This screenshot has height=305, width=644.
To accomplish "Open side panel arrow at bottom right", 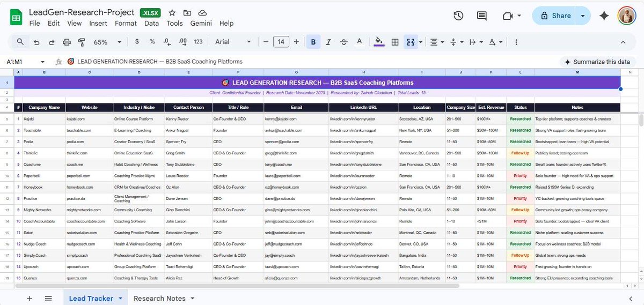I will coord(630,298).
